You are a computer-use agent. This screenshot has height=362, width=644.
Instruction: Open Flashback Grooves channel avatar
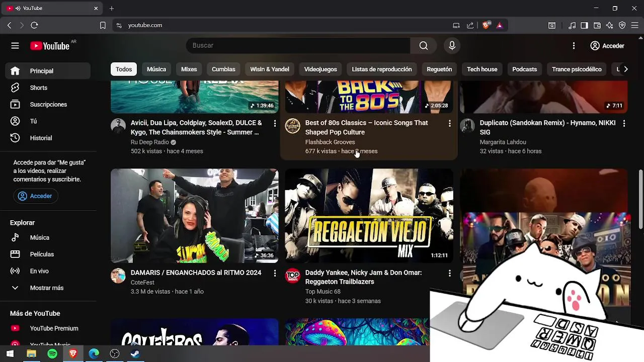pos(293,126)
